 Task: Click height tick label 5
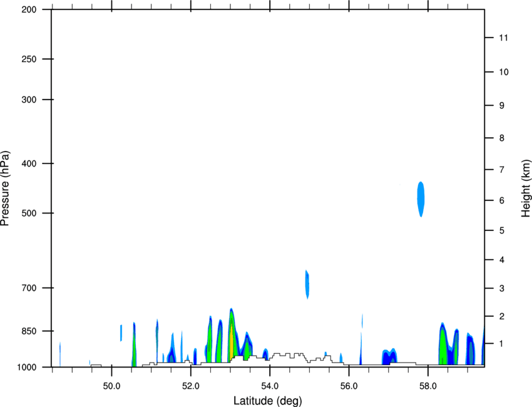pyautogui.click(x=502, y=230)
